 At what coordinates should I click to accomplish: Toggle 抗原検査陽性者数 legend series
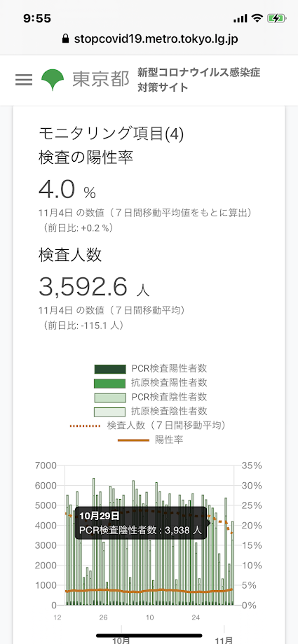[x=151, y=383]
